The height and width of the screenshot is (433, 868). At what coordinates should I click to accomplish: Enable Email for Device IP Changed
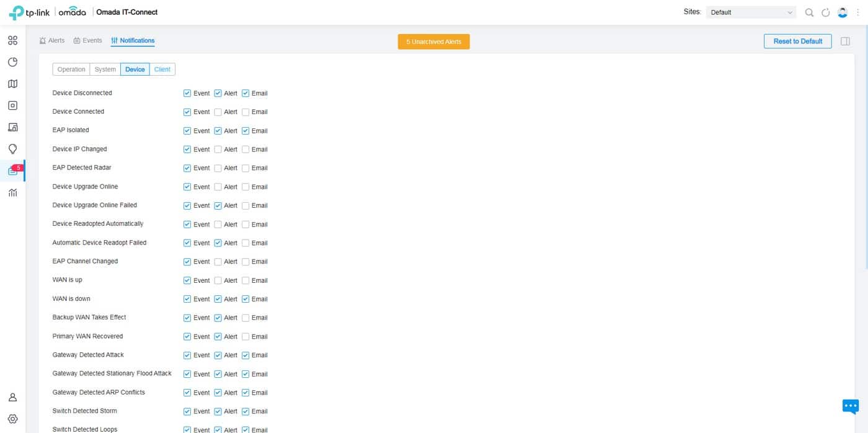click(x=246, y=150)
